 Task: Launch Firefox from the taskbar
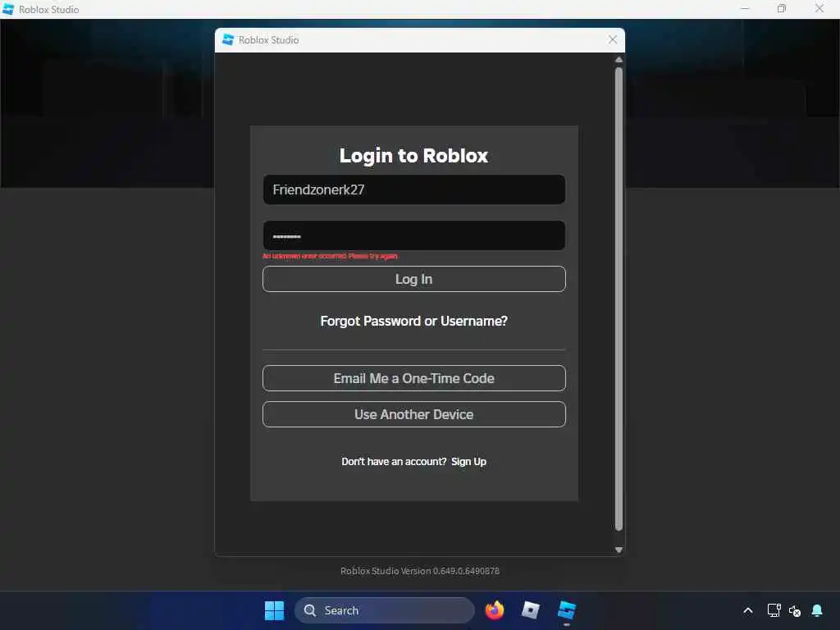coord(495,610)
